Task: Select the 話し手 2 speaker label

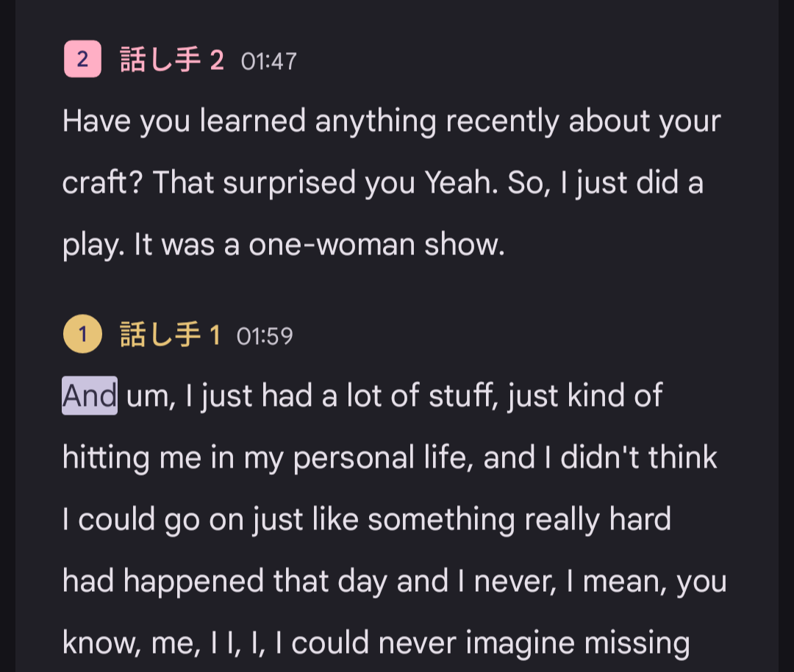Action: 171,60
